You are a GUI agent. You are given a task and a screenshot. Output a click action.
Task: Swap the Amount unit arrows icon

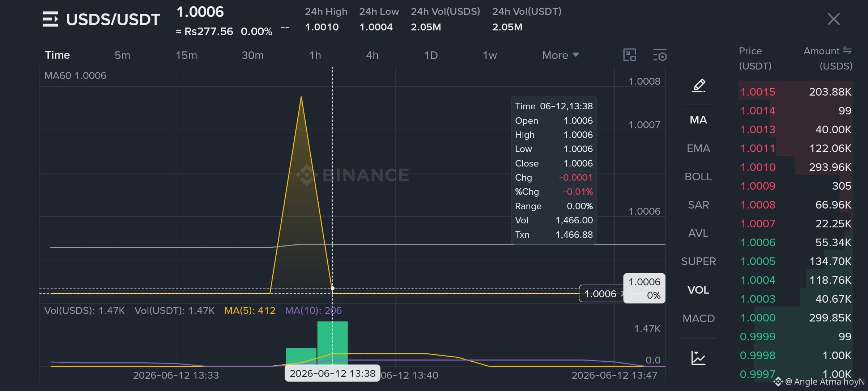(847, 51)
